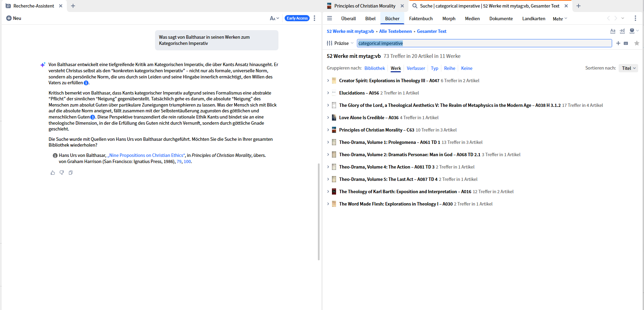Copy the assistant's answer with the copy icon

tap(71, 173)
